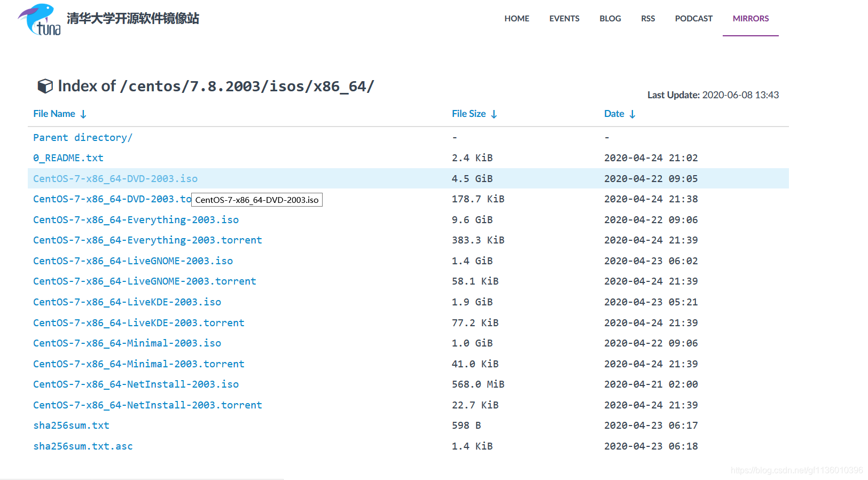This screenshot has width=868, height=480.
Task: Click the File Size column header
Action: tap(468, 114)
